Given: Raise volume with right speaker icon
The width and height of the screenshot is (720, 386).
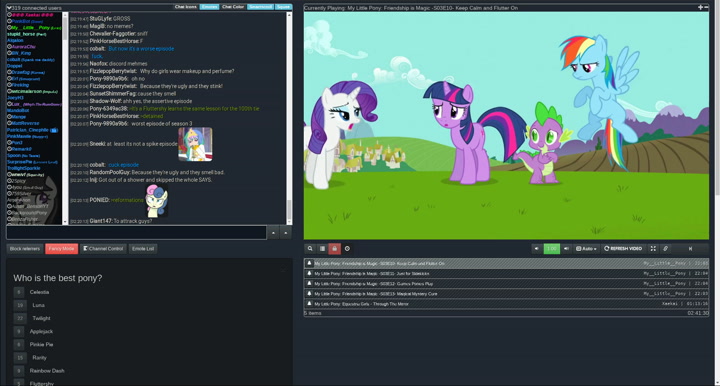Looking at the screenshot, I should pos(566,249).
